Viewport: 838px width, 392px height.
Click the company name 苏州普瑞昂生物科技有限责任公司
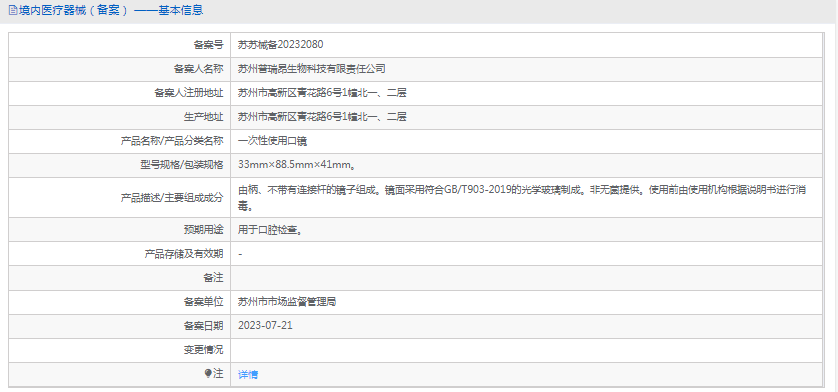312,69
